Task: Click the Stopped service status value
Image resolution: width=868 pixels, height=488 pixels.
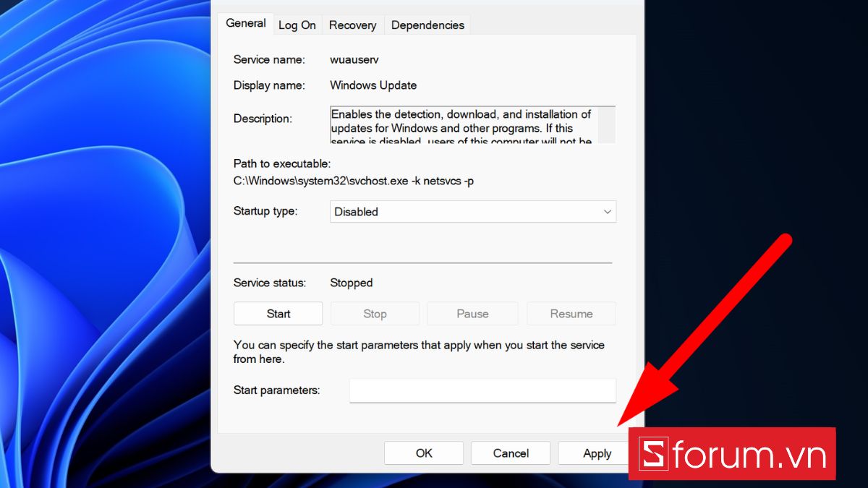Action: [352, 283]
